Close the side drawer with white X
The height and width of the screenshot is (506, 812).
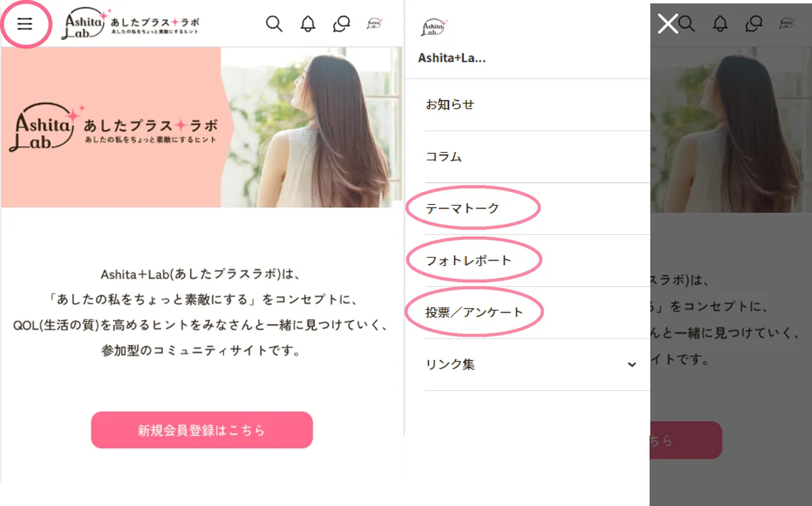click(x=668, y=24)
